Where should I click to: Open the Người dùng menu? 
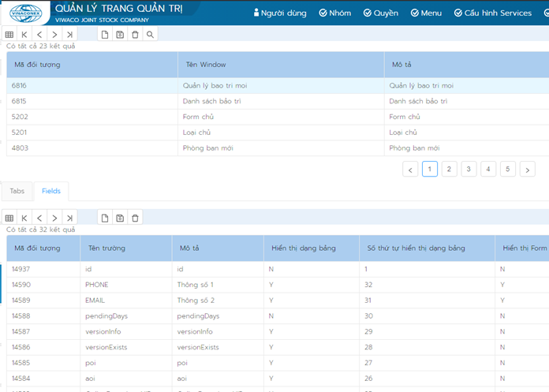(x=279, y=13)
